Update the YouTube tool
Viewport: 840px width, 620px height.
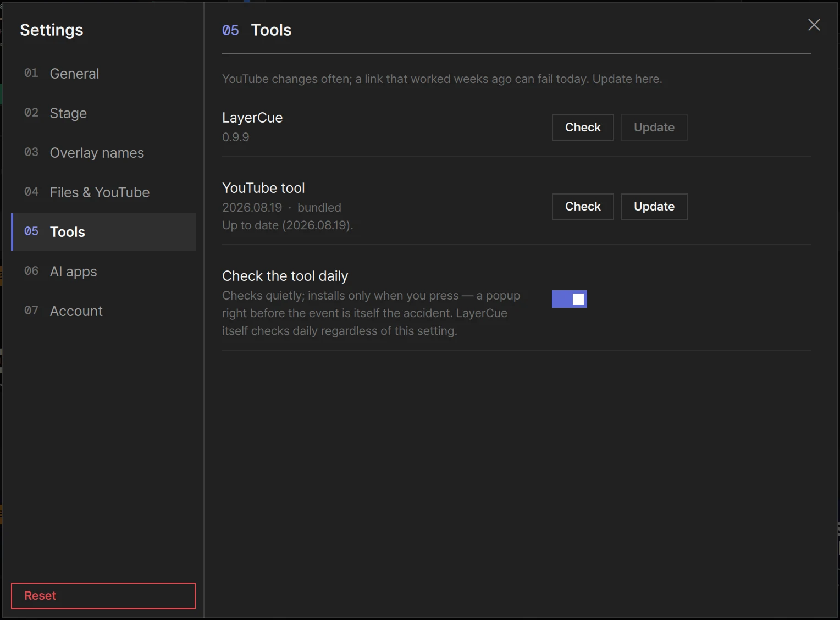point(654,207)
